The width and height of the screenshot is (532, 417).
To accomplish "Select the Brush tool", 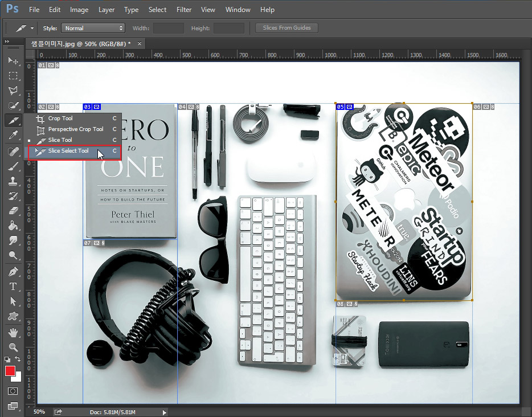I will click(13, 166).
